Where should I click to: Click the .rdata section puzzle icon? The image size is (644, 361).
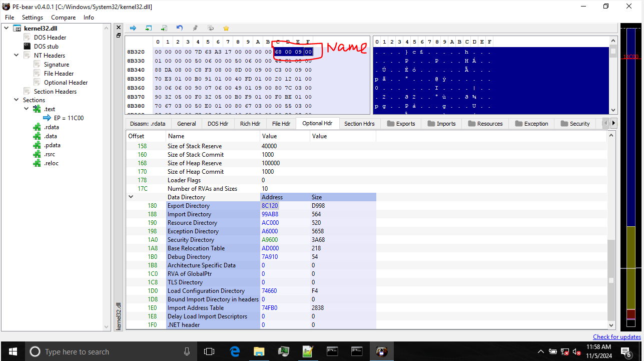(x=37, y=127)
